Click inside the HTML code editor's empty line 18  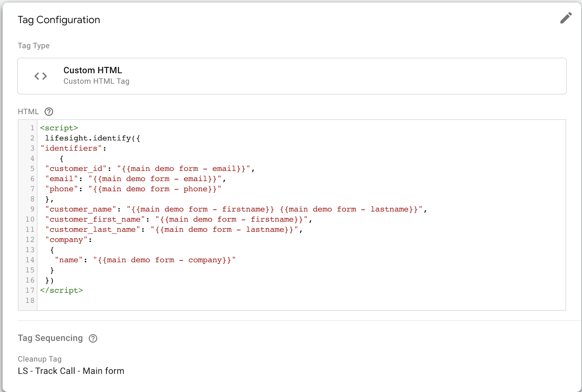(301, 300)
